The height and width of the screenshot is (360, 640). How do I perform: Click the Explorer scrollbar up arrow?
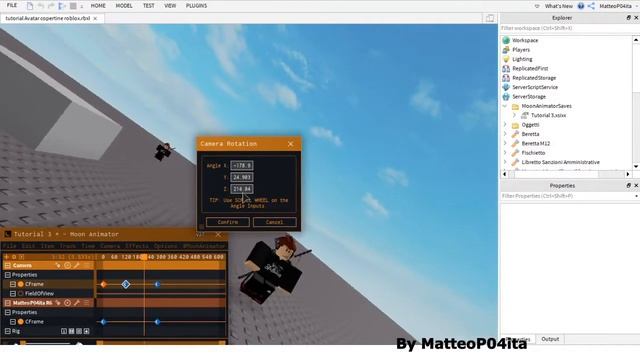tap(636, 40)
